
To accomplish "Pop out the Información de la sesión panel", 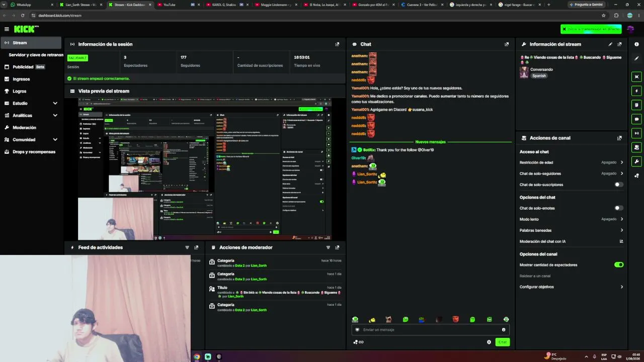I will (337, 44).
